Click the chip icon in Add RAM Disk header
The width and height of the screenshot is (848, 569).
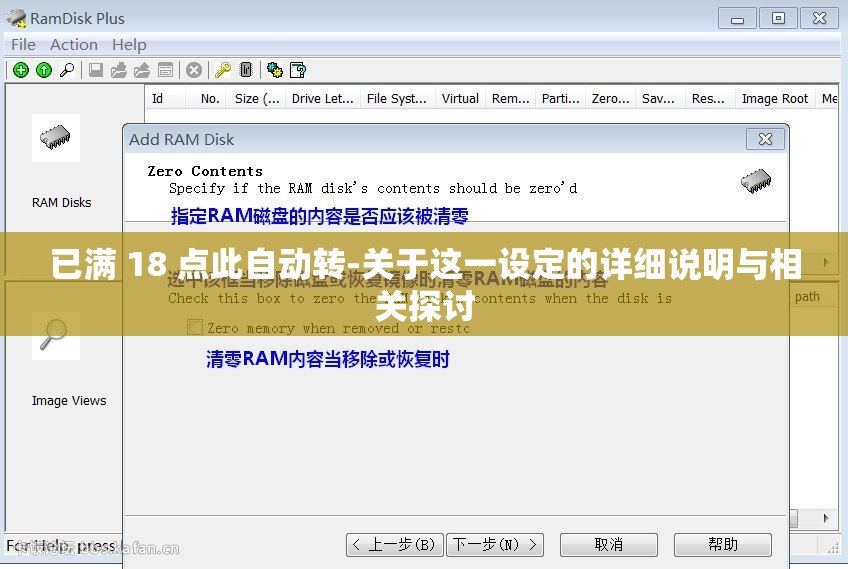click(756, 181)
